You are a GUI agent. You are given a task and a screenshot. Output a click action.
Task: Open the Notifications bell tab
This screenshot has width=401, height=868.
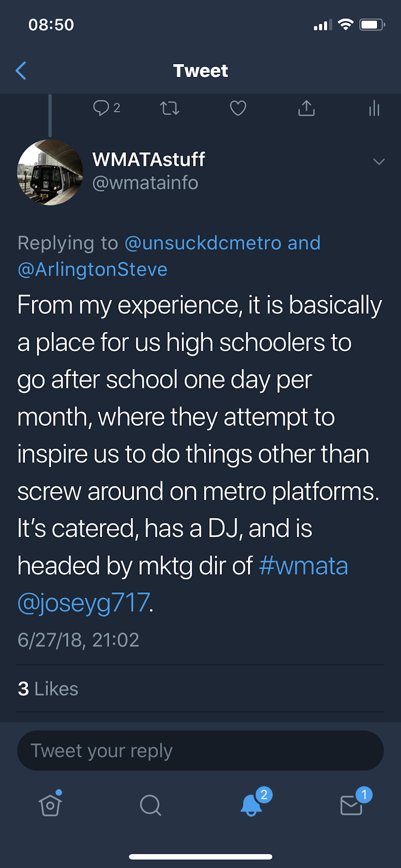coord(251,805)
